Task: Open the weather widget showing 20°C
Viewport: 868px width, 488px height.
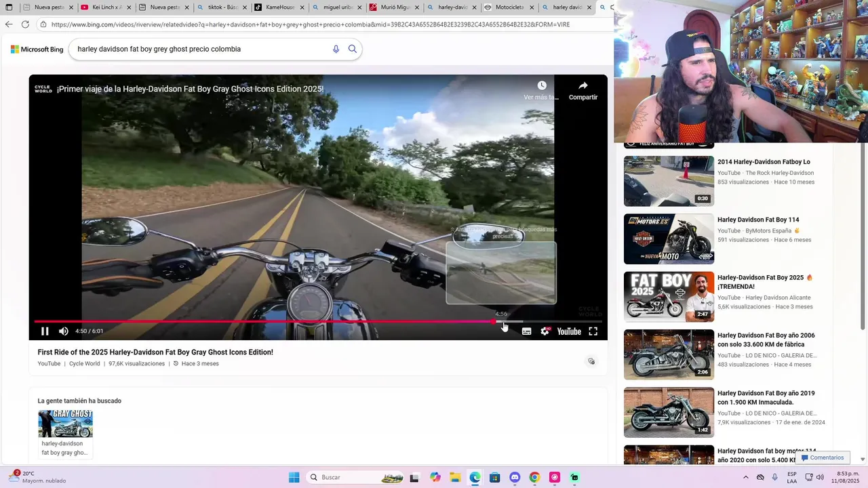Action: tap(37, 477)
